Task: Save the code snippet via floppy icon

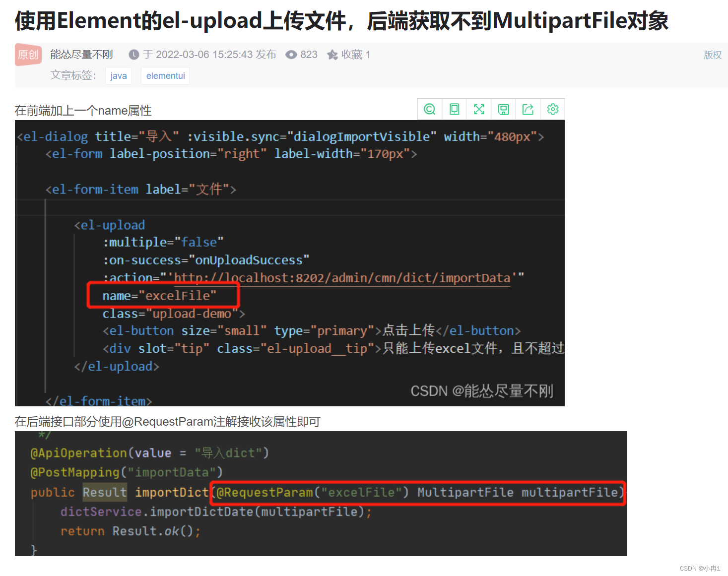Action: pyautogui.click(x=503, y=109)
